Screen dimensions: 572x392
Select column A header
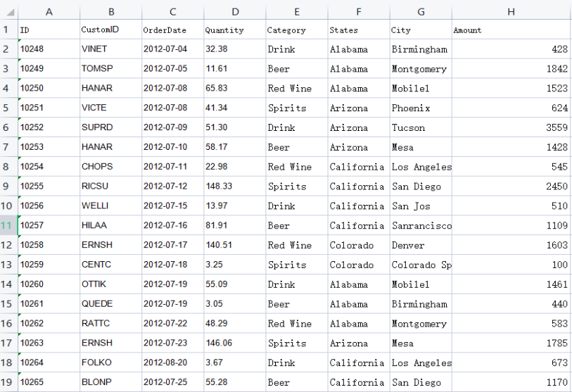(49, 12)
